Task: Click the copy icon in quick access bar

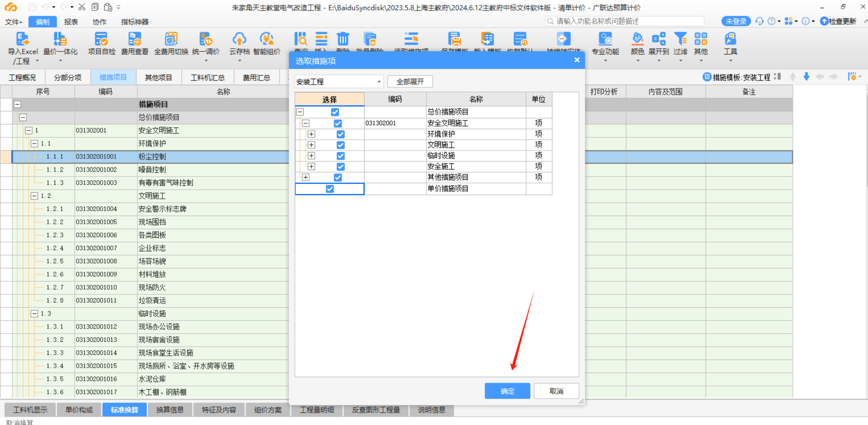Action: (x=95, y=7)
